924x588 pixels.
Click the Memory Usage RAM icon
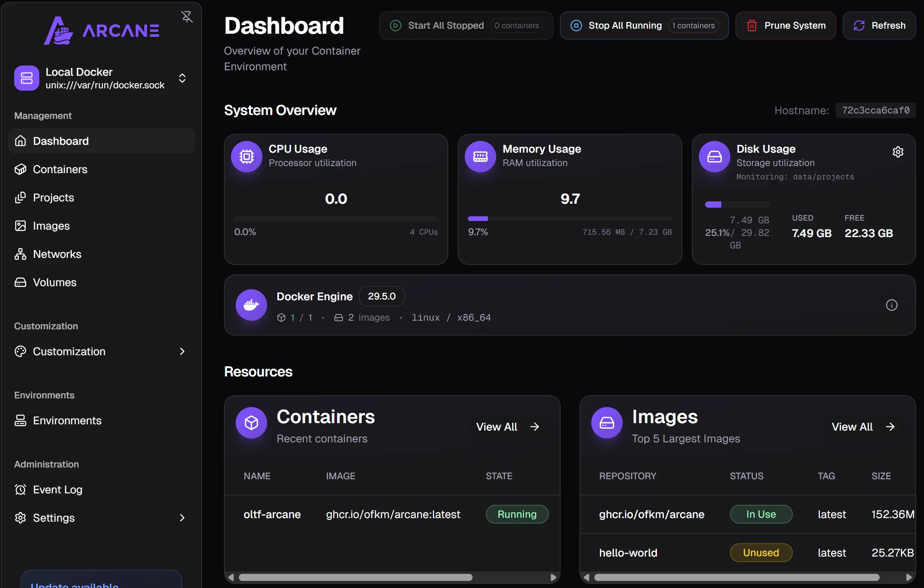[x=480, y=157]
